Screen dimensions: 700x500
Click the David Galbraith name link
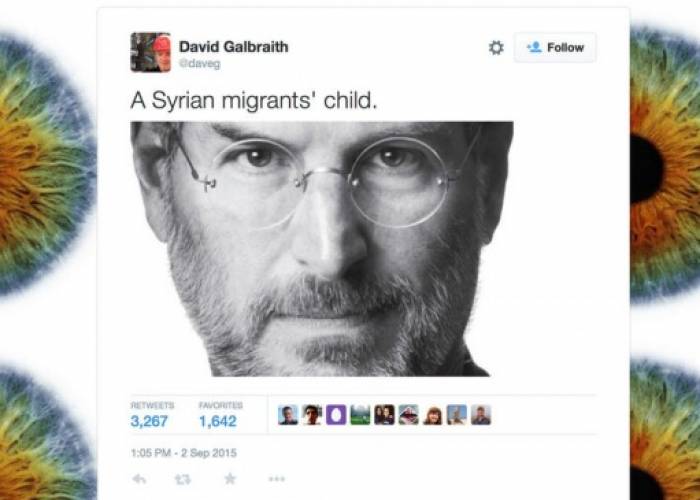point(233,46)
